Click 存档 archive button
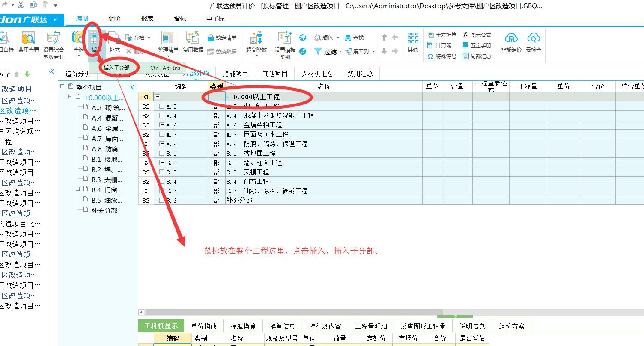Image resolution: width=644 pixels, height=346 pixels. pos(135,38)
